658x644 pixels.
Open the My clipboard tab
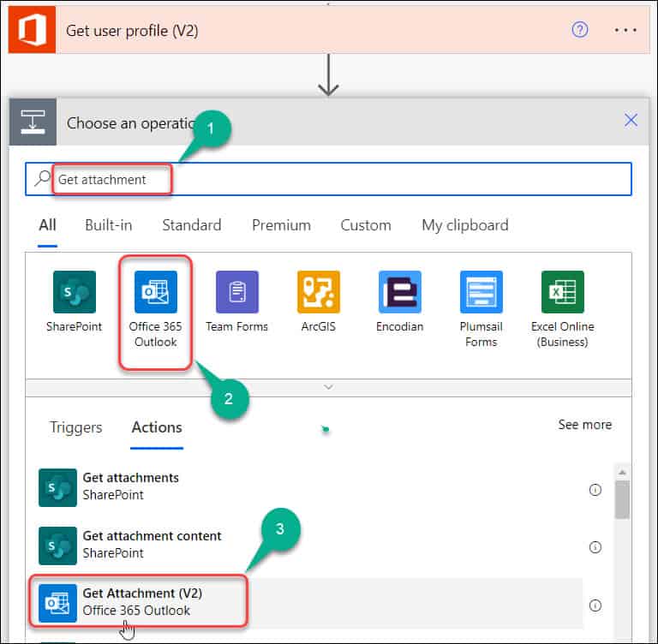point(465,225)
